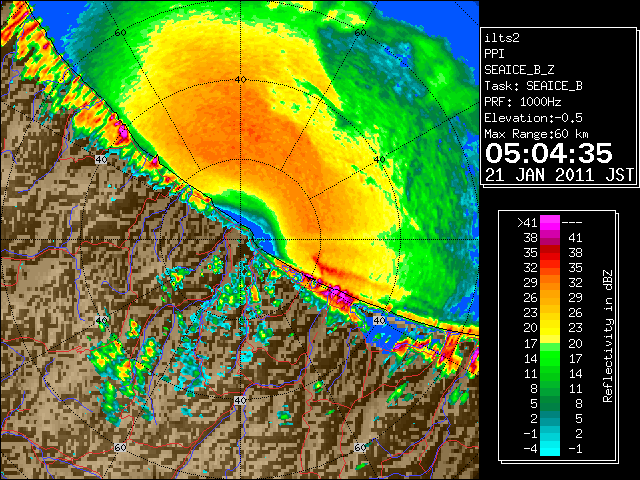640x480 pixels.
Task: Click the magenta echo patch on the southeast coastline
Action: pos(338,295)
